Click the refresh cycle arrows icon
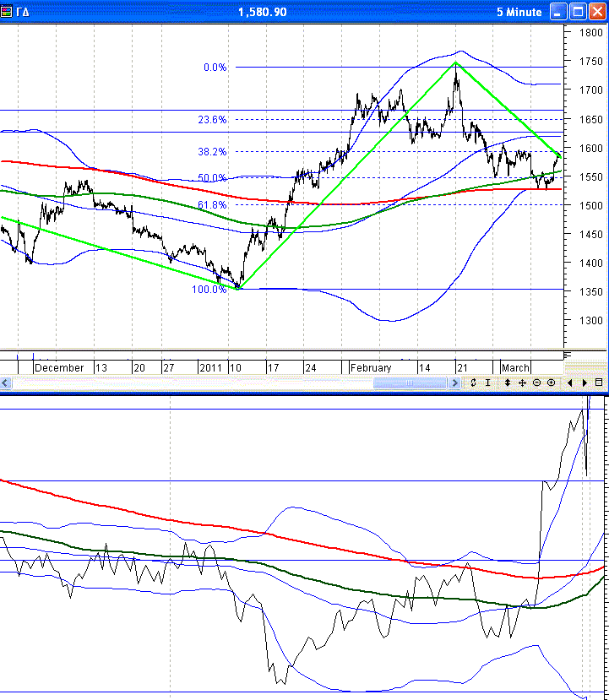This screenshot has height=700, width=609. pos(474,383)
